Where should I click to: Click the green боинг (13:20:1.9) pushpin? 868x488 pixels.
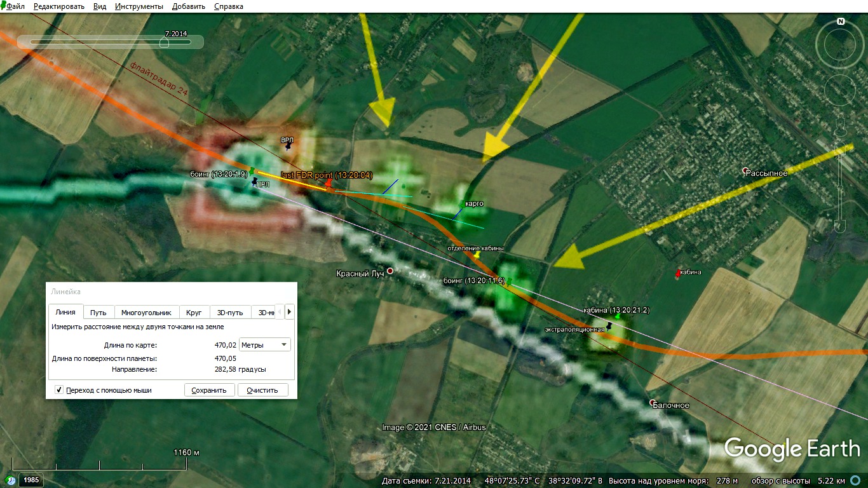tap(252, 170)
